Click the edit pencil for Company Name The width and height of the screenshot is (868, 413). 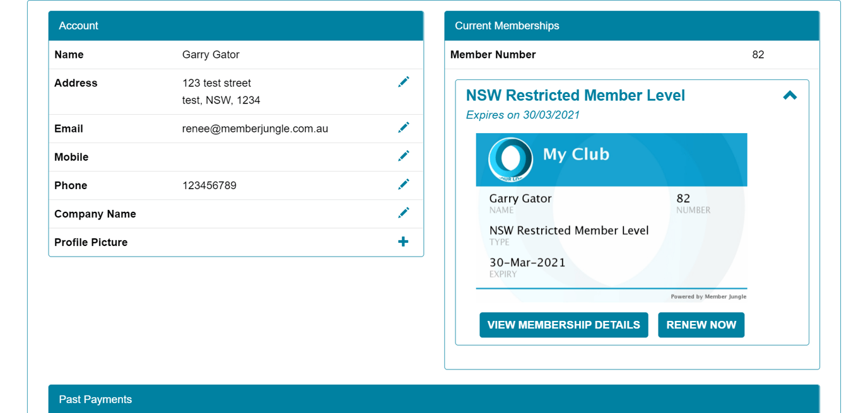click(404, 212)
